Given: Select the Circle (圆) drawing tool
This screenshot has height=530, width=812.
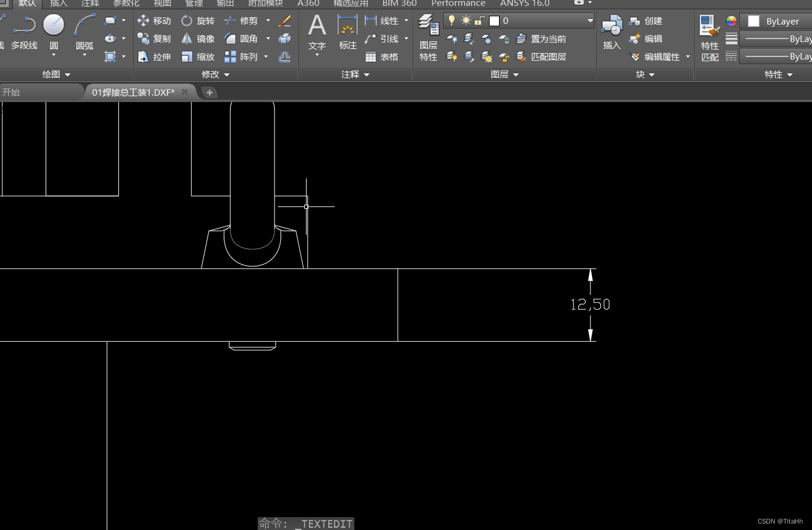Looking at the screenshot, I should (x=54, y=32).
